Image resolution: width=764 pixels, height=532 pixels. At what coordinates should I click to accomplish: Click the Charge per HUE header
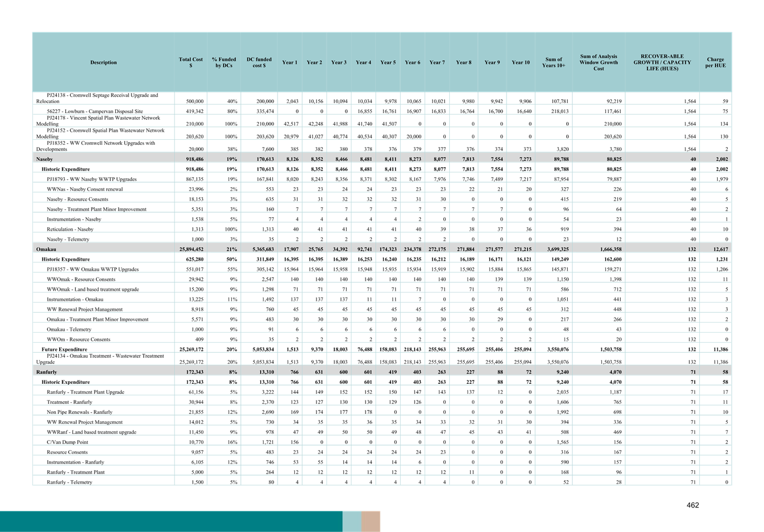tap(715, 62)
